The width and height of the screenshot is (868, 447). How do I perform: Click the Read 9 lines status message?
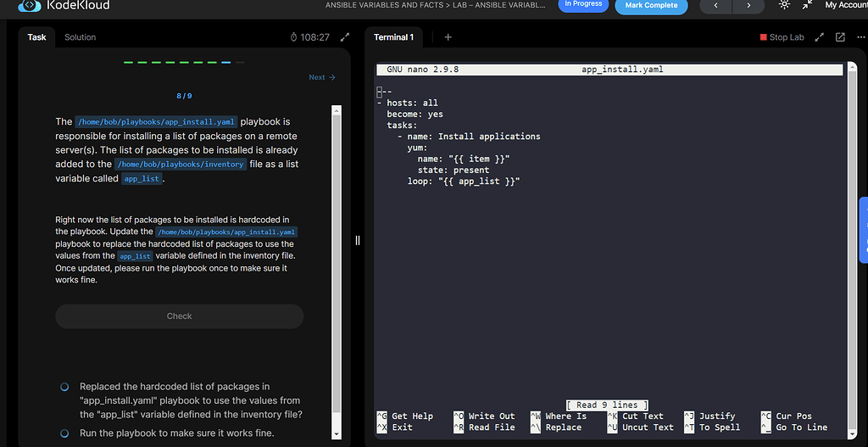click(x=607, y=405)
